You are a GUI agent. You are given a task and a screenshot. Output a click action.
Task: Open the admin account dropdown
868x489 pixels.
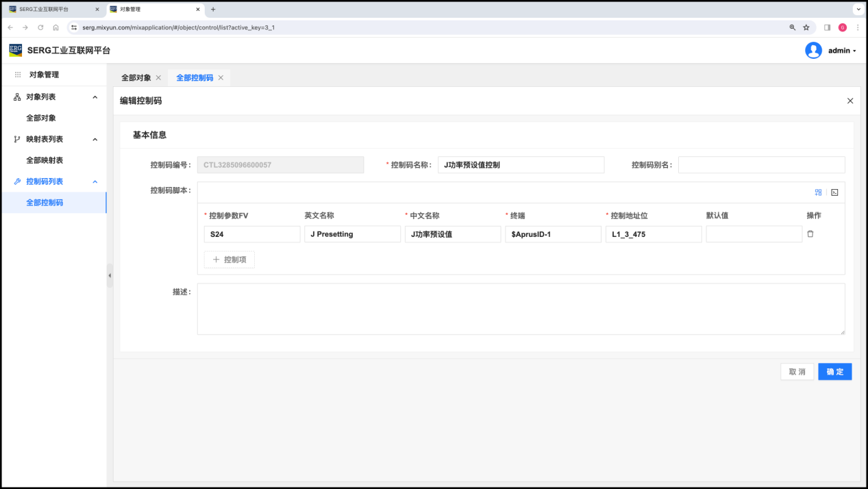(842, 51)
